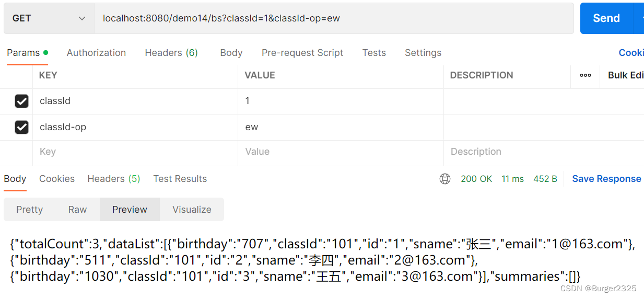Open the response Cookies tab
Viewport: 644px width, 298px height.
point(57,179)
